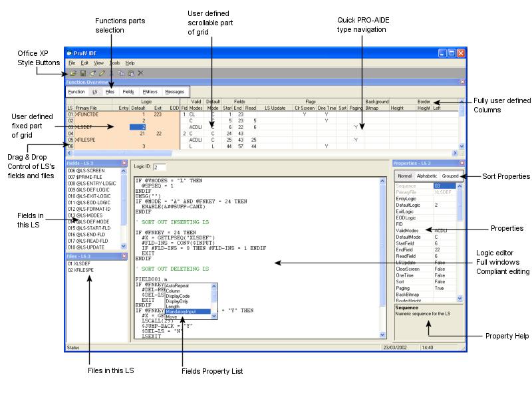The image size is (532, 399).
Task: Switch to the Messages tab
Action: (174, 92)
